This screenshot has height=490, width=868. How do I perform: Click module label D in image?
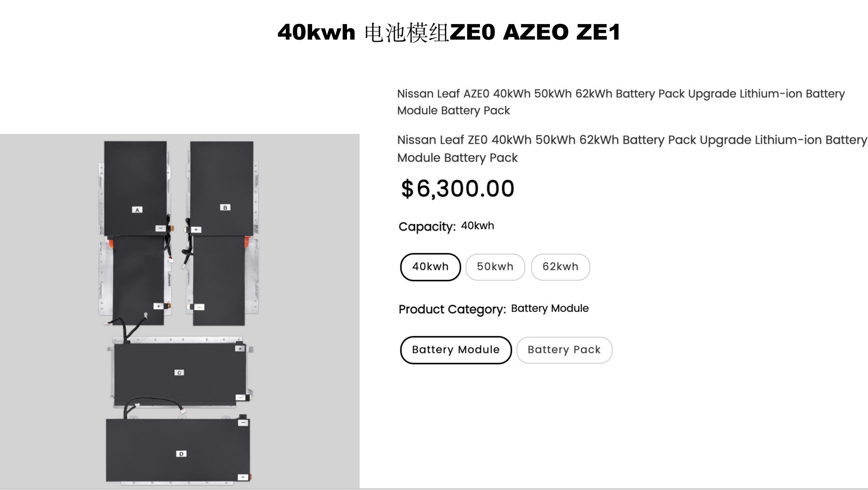(x=181, y=454)
